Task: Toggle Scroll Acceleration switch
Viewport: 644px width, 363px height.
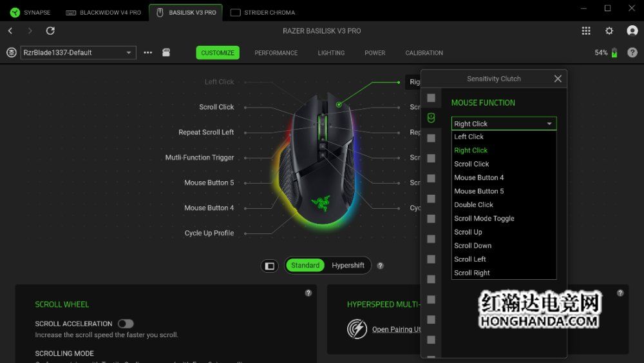Action: coord(126,324)
